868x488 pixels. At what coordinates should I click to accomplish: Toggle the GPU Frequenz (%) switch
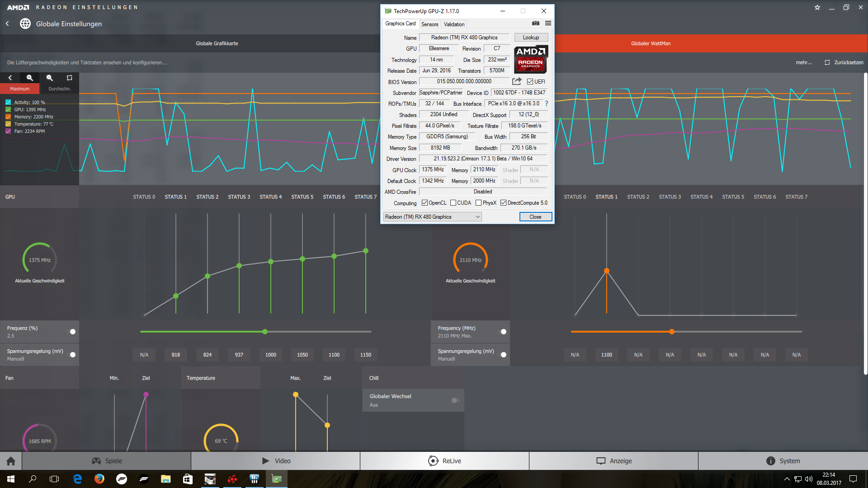pos(71,332)
